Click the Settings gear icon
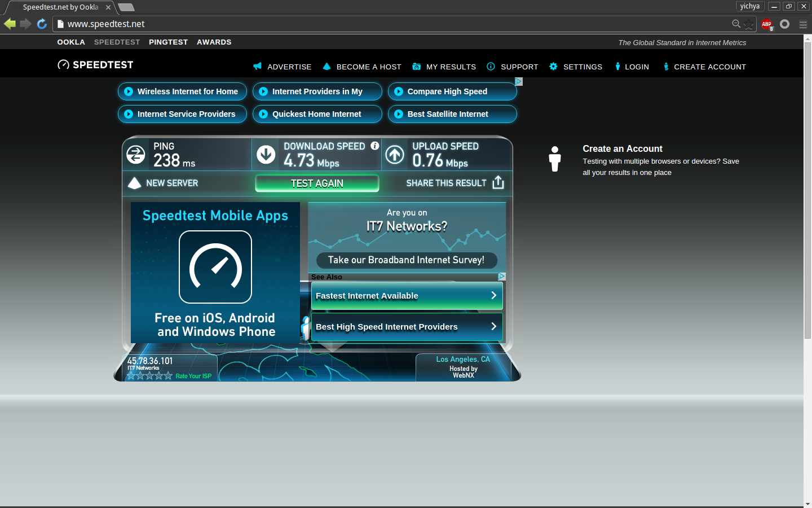Screen dimensions: 812x508 click(553, 66)
